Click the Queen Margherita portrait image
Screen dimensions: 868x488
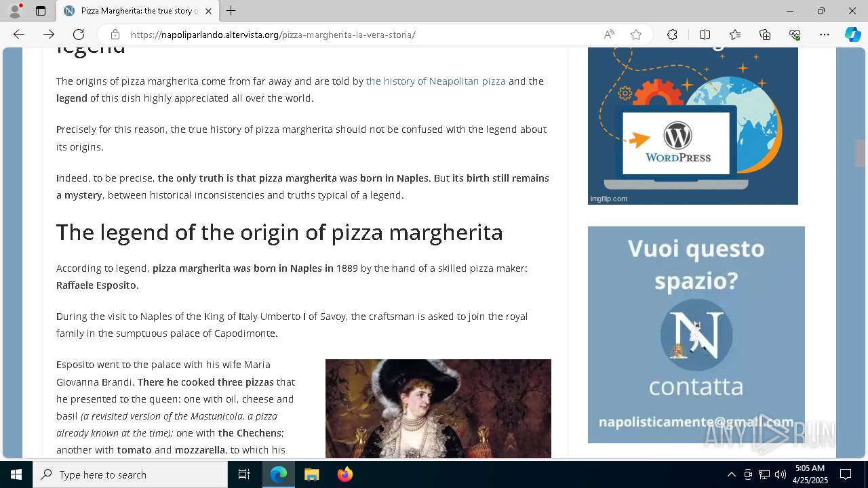[x=438, y=409]
